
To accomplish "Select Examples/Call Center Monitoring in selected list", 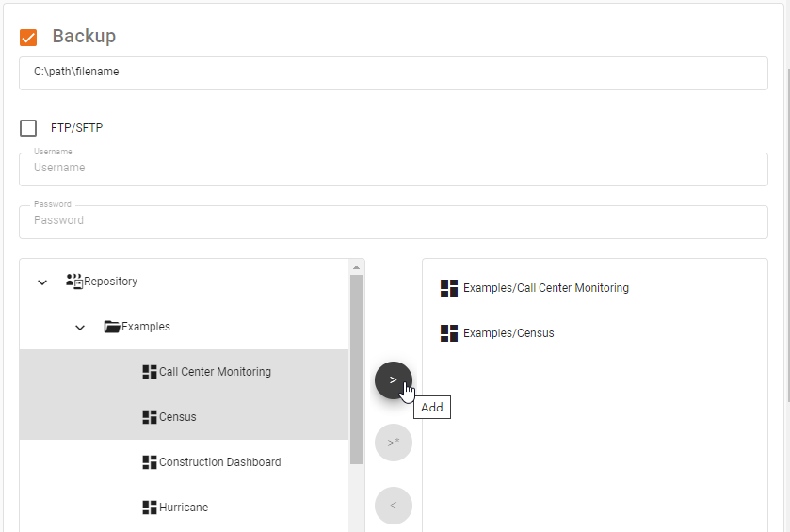I will (x=546, y=288).
